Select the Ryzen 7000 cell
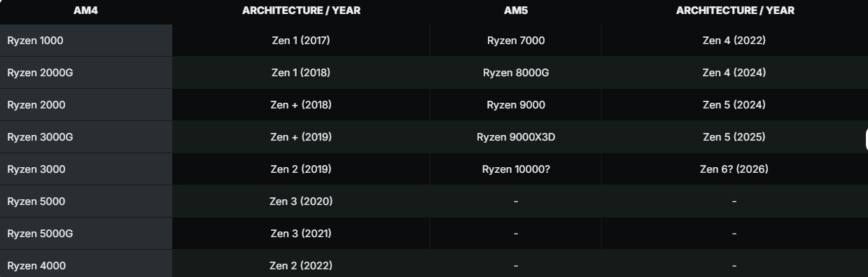 click(x=516, y=41)
